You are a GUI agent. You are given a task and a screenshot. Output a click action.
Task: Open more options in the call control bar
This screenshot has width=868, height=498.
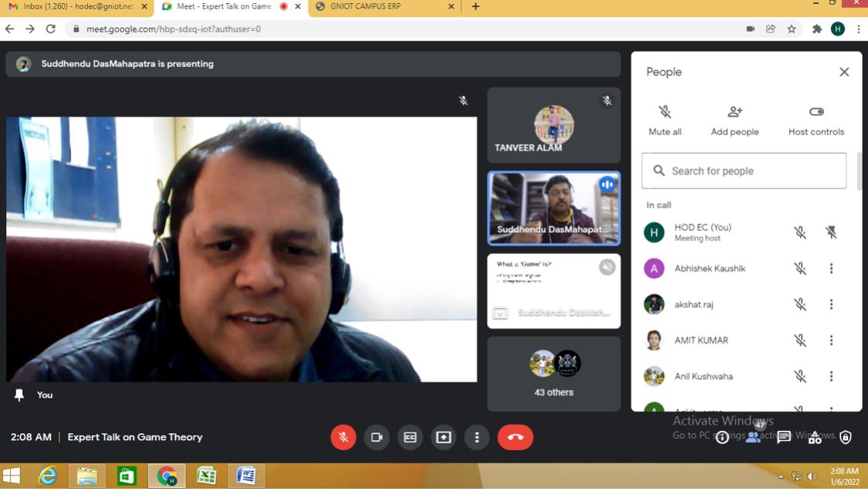(x=477, y=437)
